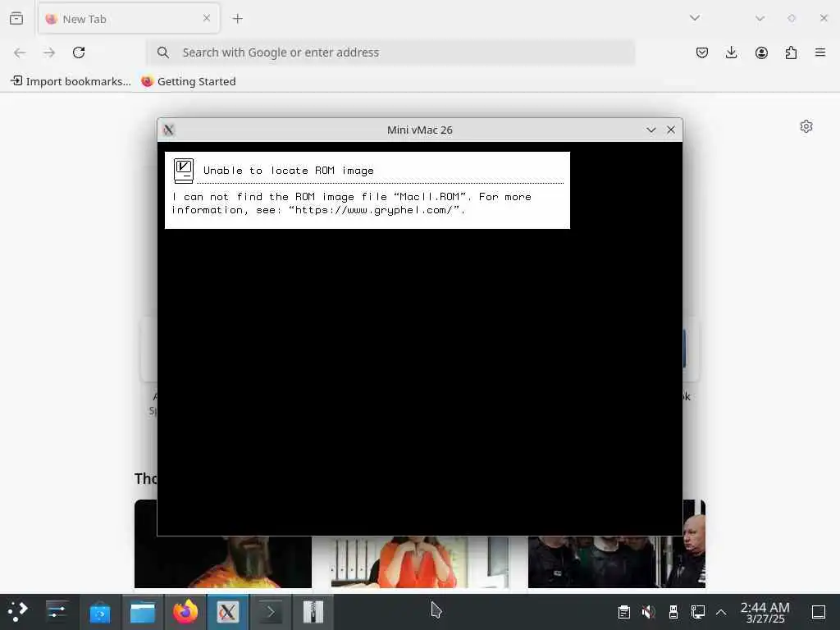Click the gryphel.com URL text in message
Viewport: 840px width, 630px height.
point(374,210)
